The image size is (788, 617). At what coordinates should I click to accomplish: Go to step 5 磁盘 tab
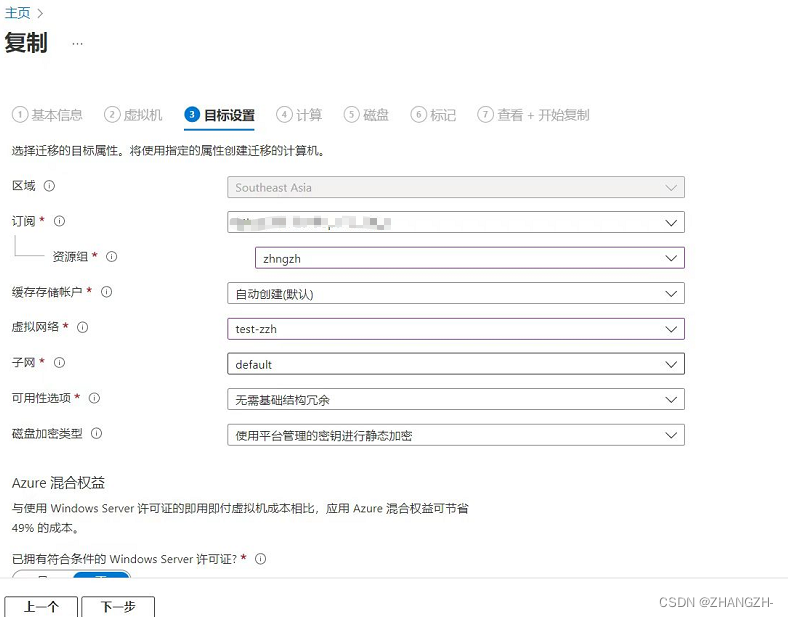pyautogui.click(x=366, y=115)
